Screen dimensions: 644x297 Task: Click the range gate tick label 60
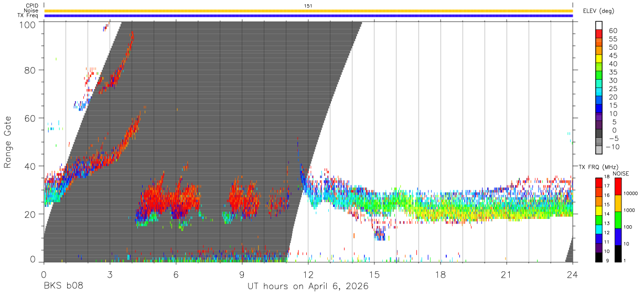click(x=30, y=118)
